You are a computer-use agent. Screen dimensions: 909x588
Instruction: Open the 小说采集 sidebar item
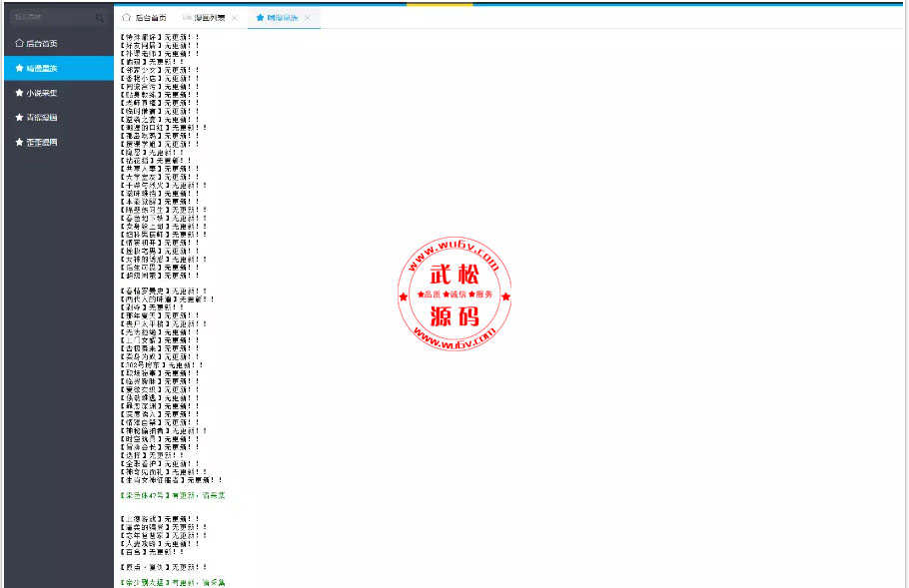59,93
